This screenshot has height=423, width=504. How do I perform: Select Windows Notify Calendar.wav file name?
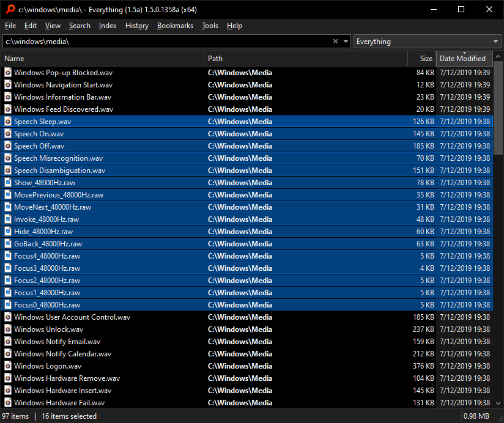pos(62,354)
